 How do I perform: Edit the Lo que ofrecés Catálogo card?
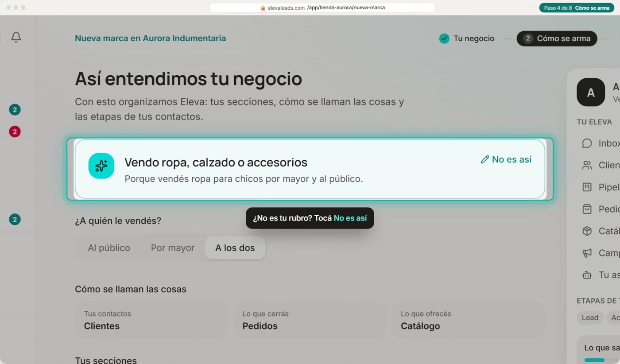(x=469, y=320)
